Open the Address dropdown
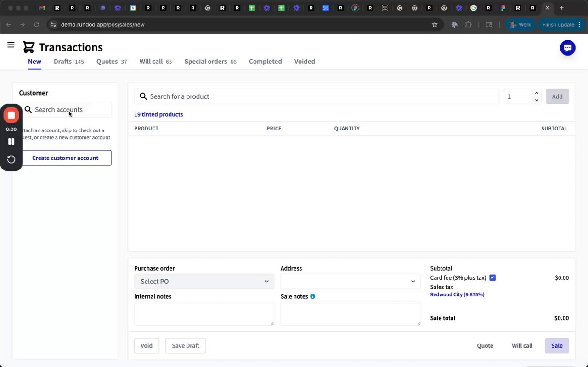 (351, 282)
